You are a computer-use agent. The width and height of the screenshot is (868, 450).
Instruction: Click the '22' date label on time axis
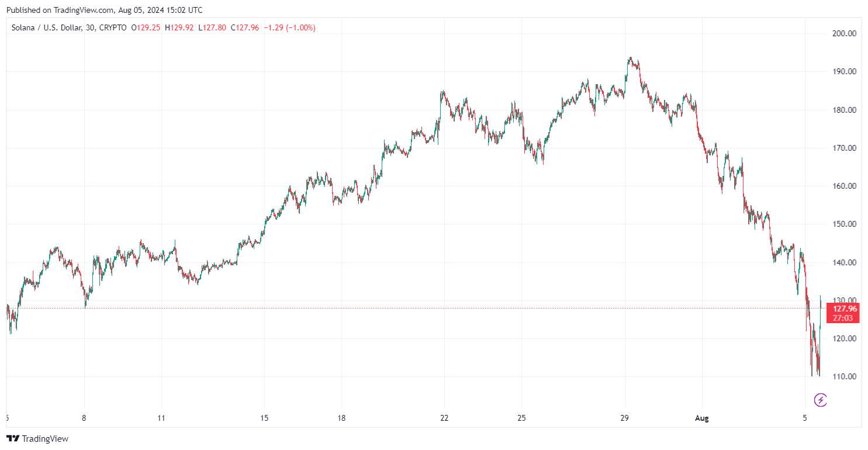coord(445,418)
